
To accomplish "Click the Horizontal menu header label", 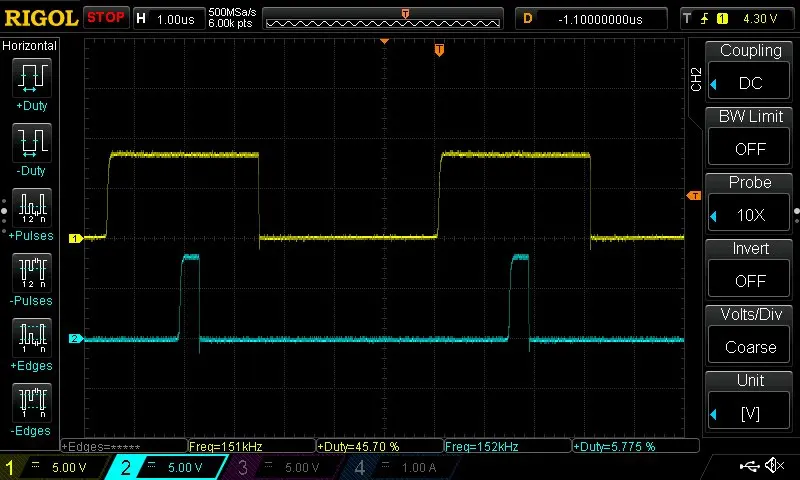I will (29, 46).
